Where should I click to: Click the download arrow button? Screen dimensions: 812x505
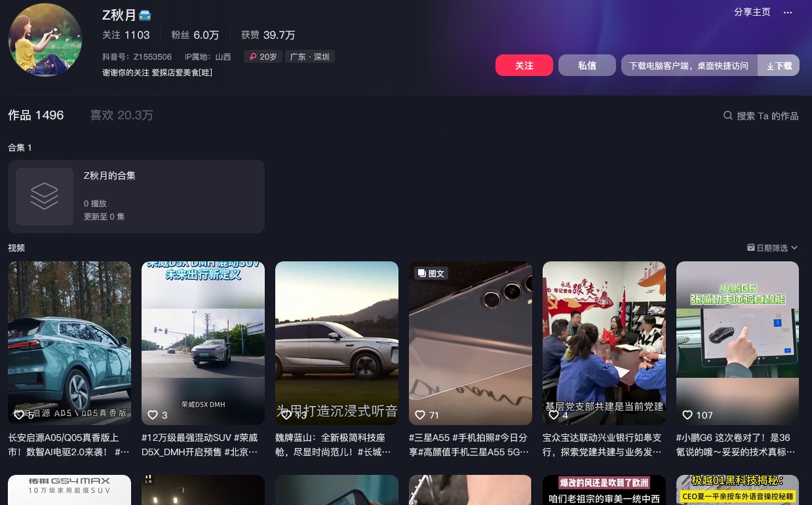point(779,65)
